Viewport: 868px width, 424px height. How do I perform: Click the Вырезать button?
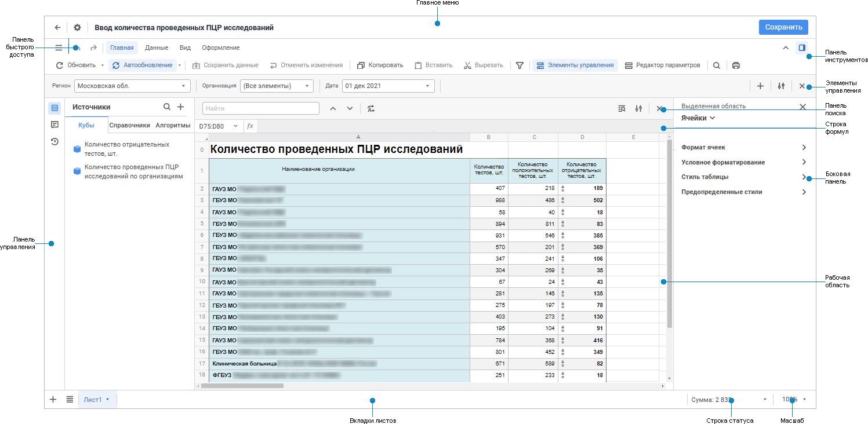click(483, 65)
